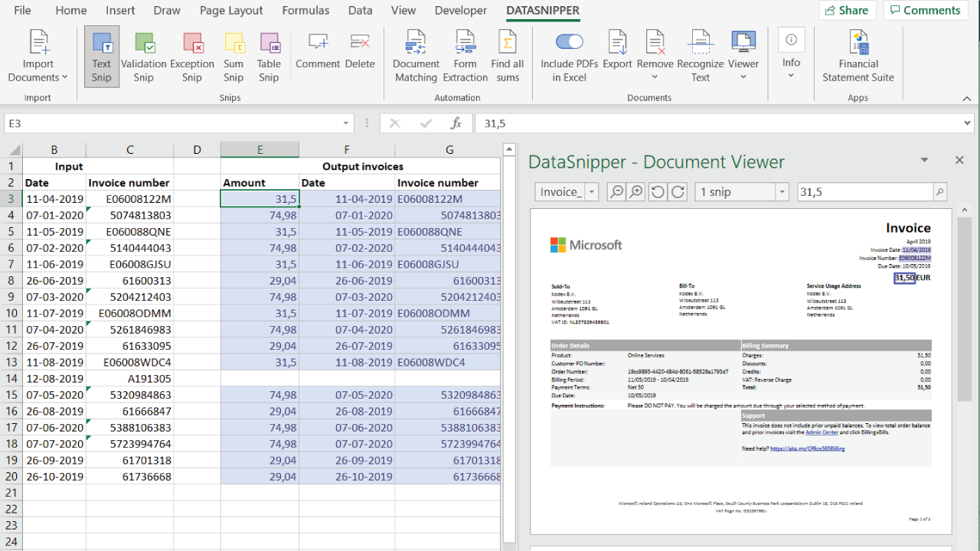Click the Validation Snip icon
This screenshot has height=551, width=980.
[x=144, y=57]
